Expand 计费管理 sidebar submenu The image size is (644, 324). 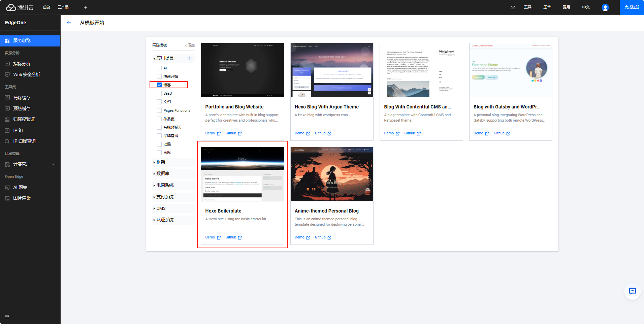tap(53, 164)
